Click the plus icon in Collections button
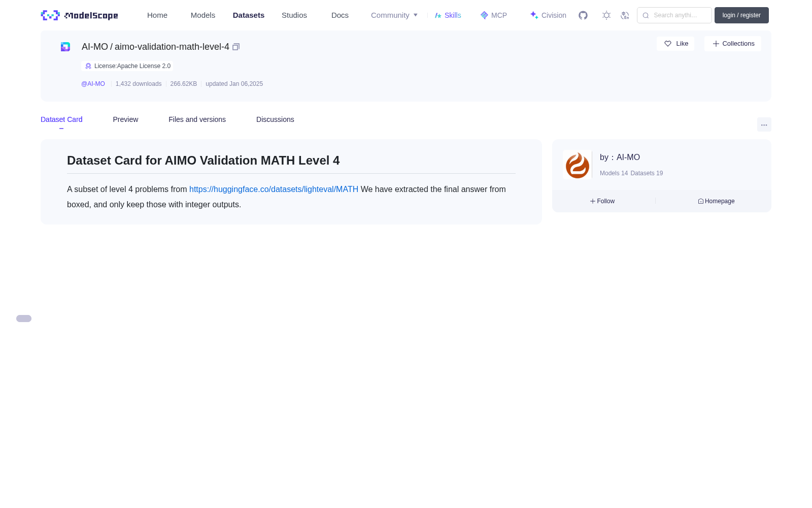 [x=716, y=44]
